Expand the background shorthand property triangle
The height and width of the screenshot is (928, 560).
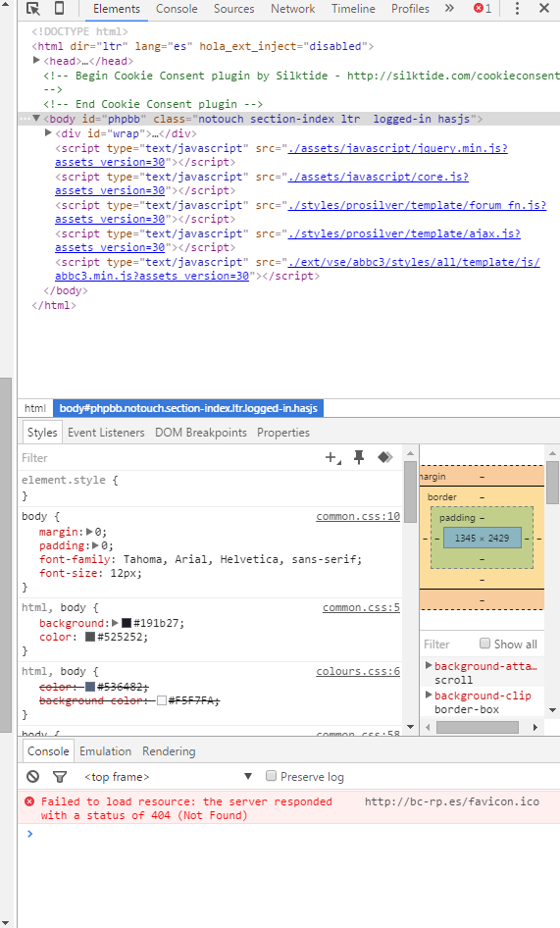pyautogui.click(x=115, y=623)
